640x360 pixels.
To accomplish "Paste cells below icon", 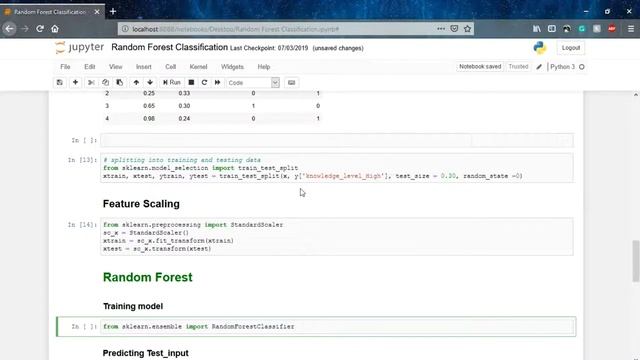I will pyautogui.click(x=120, y=82).
